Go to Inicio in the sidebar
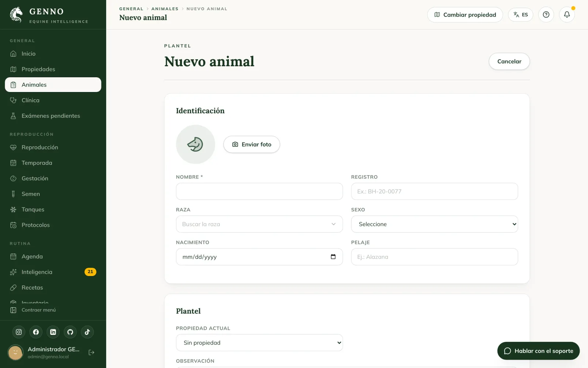 click(x=53, y=54)
